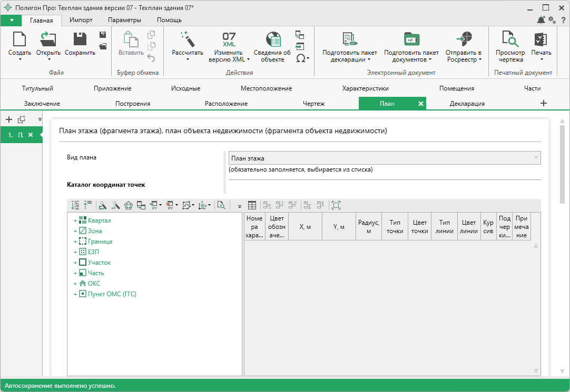Click the Отправить в Росреестр icon

click(464, 40)
